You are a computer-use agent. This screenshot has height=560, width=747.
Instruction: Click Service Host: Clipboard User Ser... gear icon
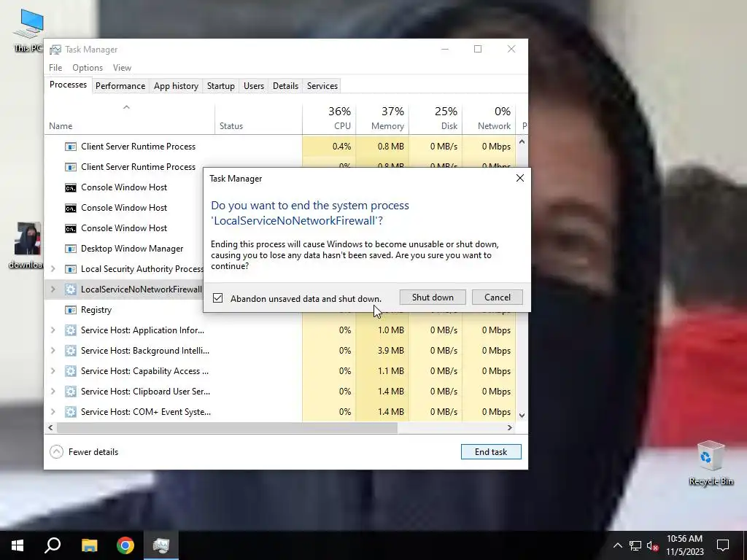pyautogui.click(x=71, y=392)
